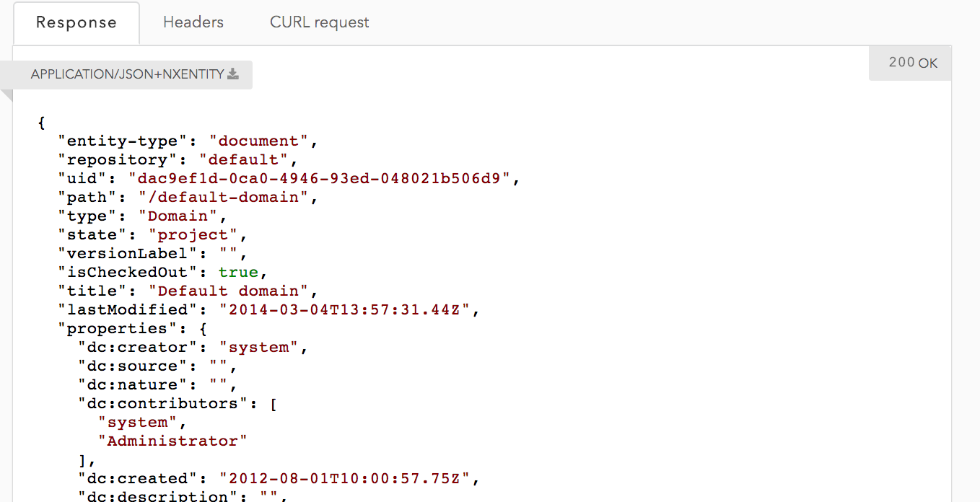The image size is (980, 502).
Task: Click the isCheckedOut true value
Action: click(x=238, y=272)
